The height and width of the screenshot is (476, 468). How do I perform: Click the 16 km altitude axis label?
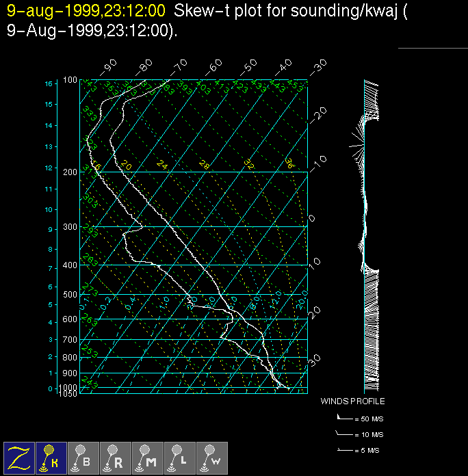(49, 83)
